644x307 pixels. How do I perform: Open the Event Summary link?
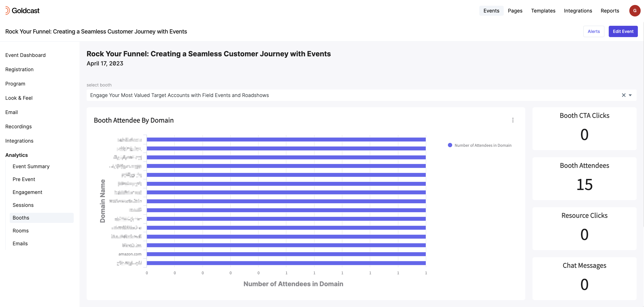[x=31, y=166]
